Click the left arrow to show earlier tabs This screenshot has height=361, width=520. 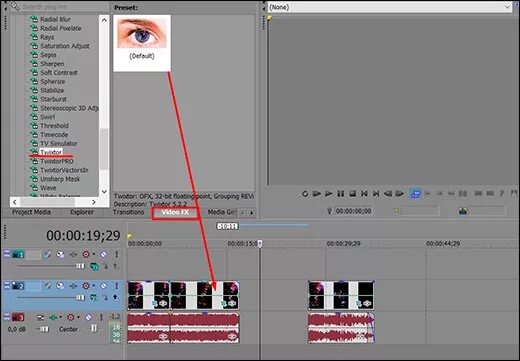click(x=243, y=212)
